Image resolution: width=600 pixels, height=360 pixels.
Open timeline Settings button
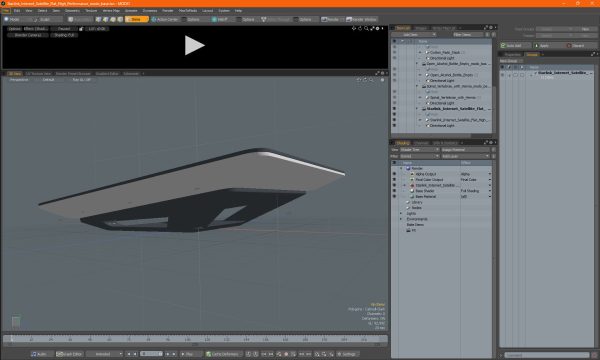(x=347, y=354)
